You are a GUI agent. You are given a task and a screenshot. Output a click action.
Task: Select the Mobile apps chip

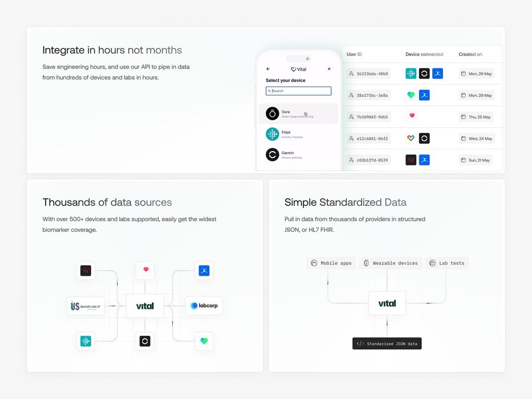tap(331, 263)
